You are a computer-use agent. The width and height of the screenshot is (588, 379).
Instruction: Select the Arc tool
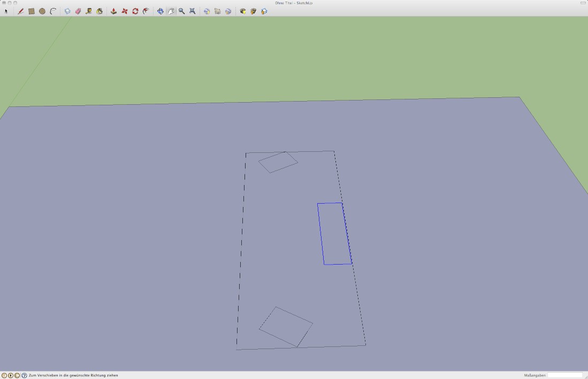(53, 11)
